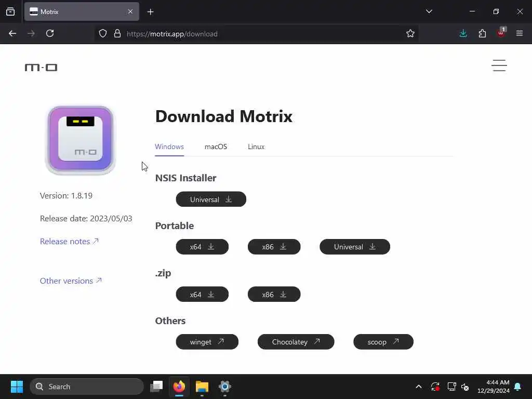Open the Release notes link
This screenshot has height=399, width=532.
(69, 241)
